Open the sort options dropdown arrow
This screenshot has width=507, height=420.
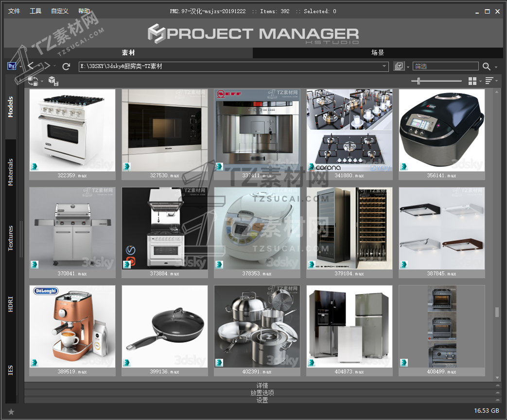click(x=497, y=81)
